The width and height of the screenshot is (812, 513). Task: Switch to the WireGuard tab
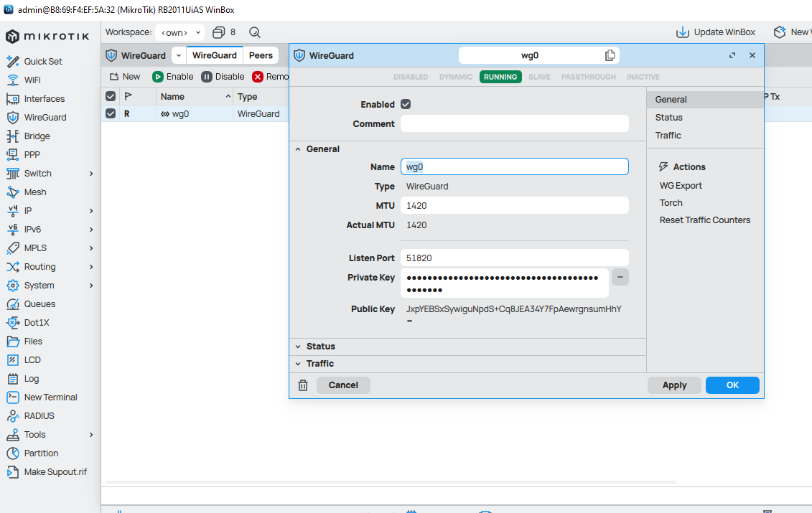(215, 55)
